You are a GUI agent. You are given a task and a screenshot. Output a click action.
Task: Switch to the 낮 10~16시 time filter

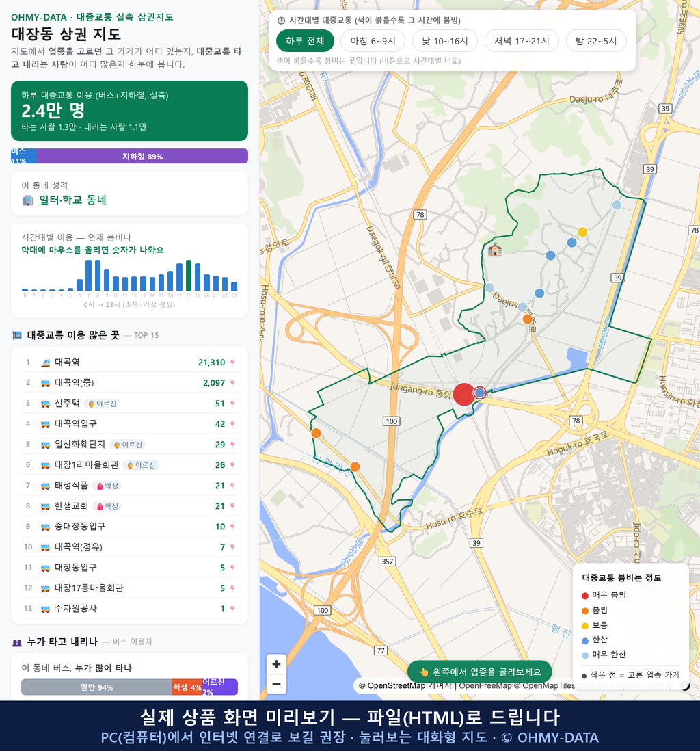tap(445, 41)
